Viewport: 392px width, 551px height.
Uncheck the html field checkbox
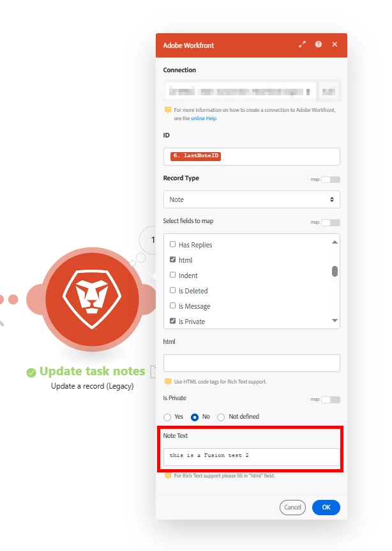(172, 260)
